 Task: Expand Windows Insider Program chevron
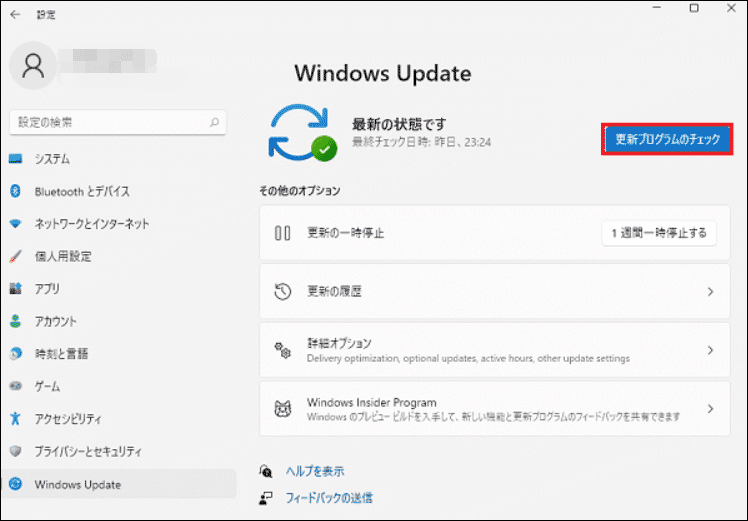click(710, 409)
